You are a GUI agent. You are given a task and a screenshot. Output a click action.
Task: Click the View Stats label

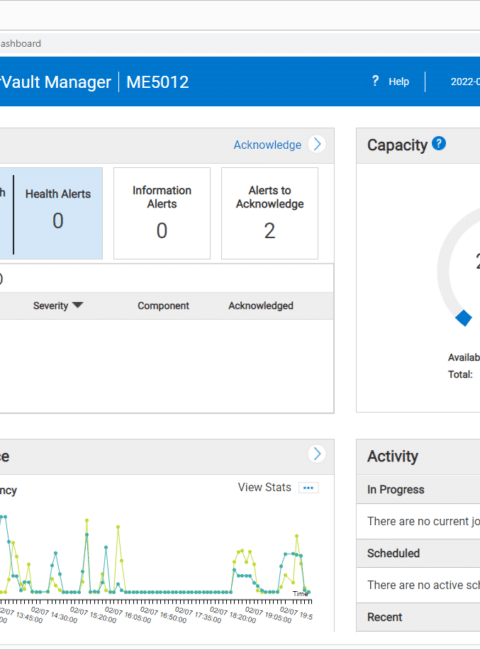point(264,487)
